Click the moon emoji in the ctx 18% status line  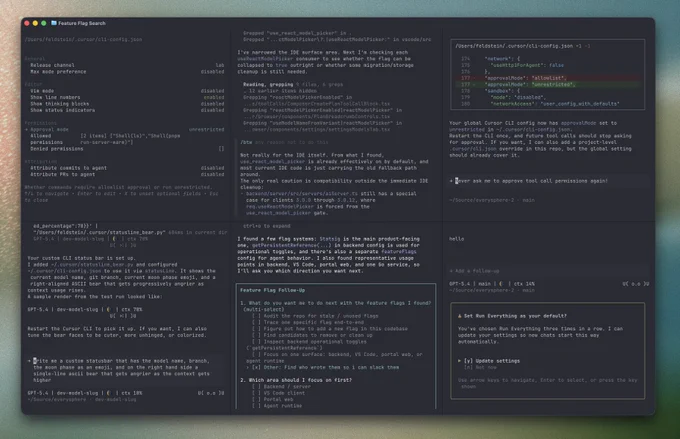coord(108,393)
